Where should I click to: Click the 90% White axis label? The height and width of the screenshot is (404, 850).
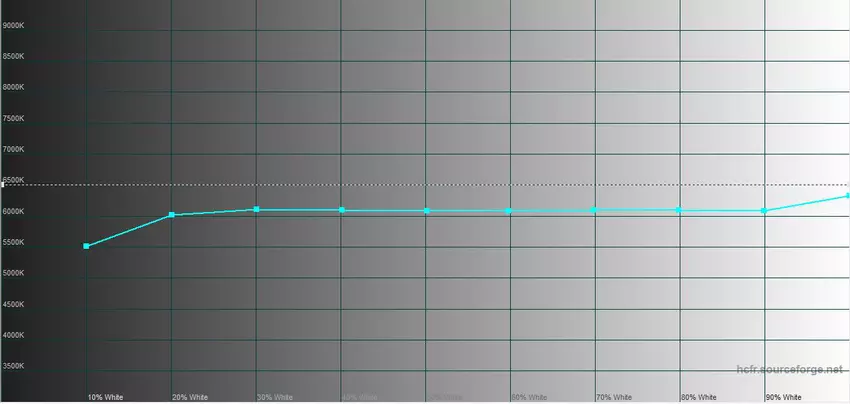(x=783, y=397)
